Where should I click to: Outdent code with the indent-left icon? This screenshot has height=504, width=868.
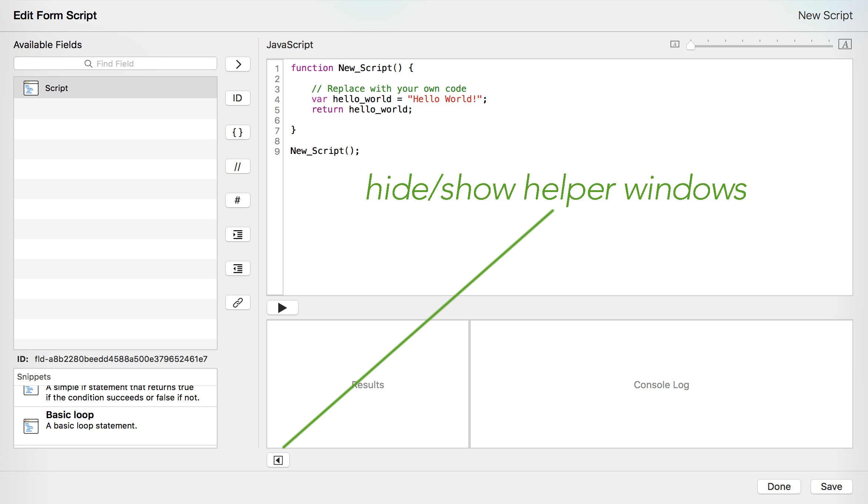238,269
